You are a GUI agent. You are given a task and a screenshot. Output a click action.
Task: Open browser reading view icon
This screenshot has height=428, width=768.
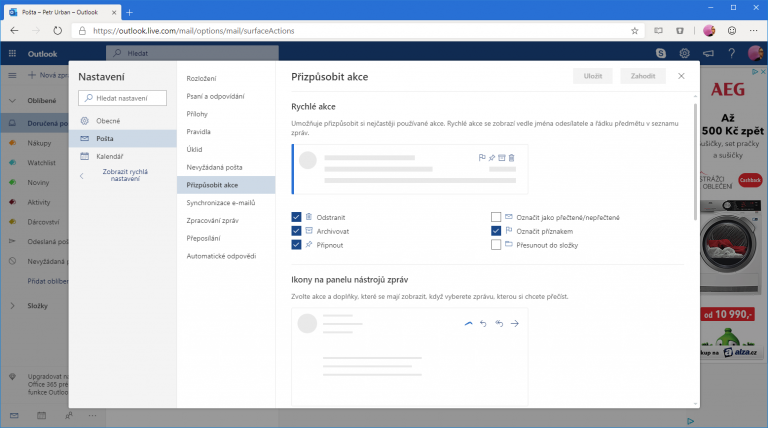click(x=658, y=31)
